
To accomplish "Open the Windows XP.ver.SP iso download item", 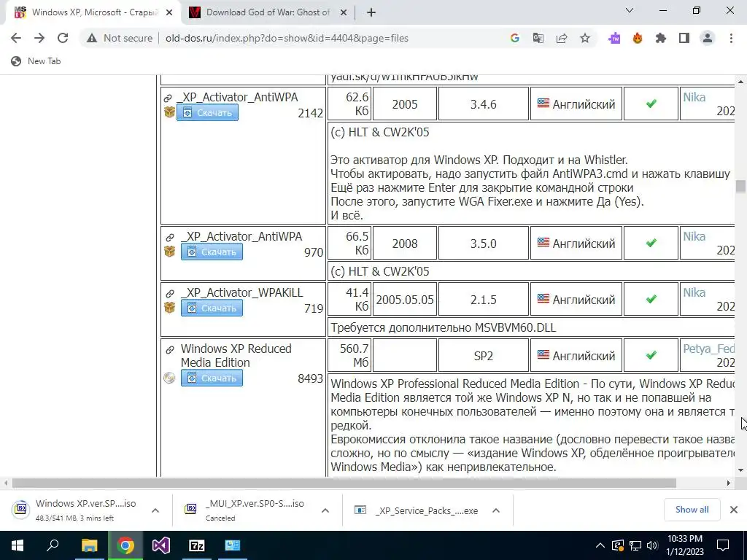I will (76, 510).
